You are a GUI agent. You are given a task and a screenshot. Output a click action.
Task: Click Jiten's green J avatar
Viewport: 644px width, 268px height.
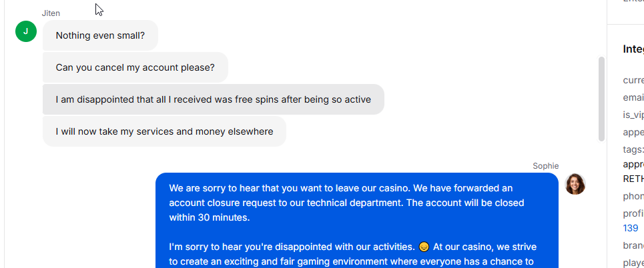tap(26, 31)
